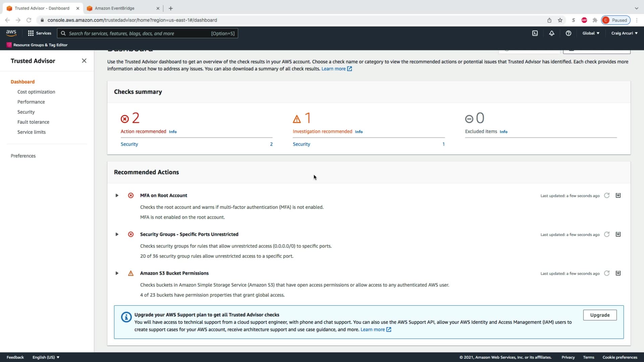Viewport: 644px width, 362px height.
Task: Download the Security Groups check results
Action: tap(618, 234)
